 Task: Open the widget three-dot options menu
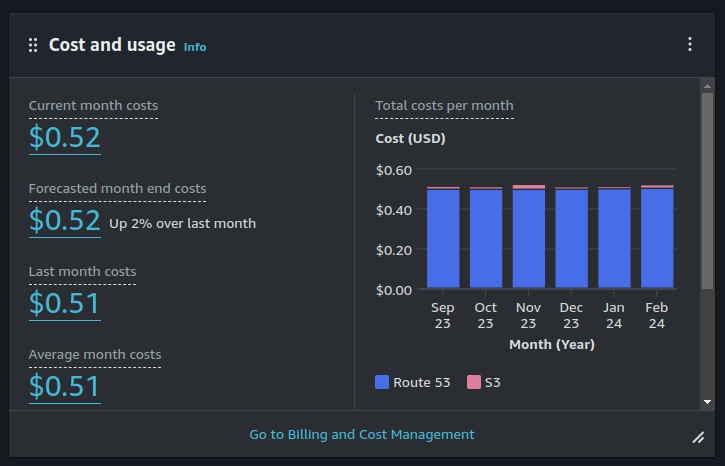(x=689, y=44)
